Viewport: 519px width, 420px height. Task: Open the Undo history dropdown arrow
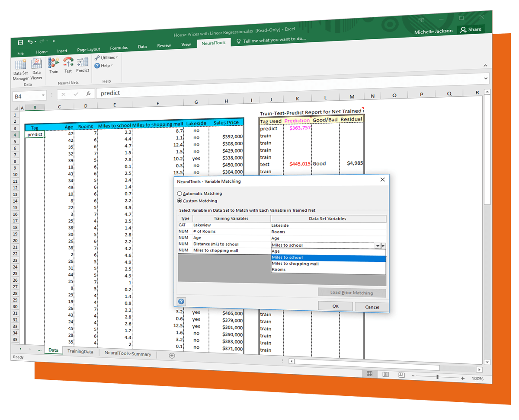pos(35,41)
